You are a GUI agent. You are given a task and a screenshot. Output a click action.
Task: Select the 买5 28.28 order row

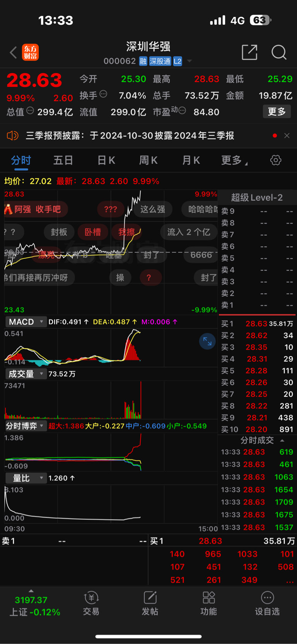pos(257,371)
